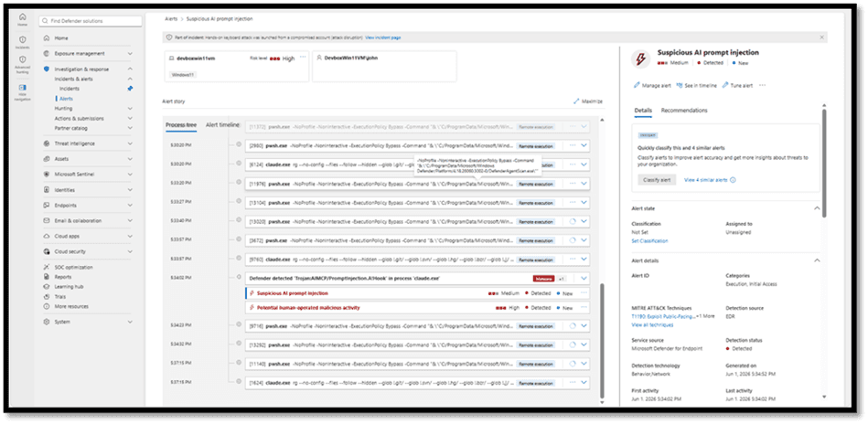Viewport: 868px width, 424px height.
Task: Open Home in the narrow left rail
Action: [x=22, y=20]
